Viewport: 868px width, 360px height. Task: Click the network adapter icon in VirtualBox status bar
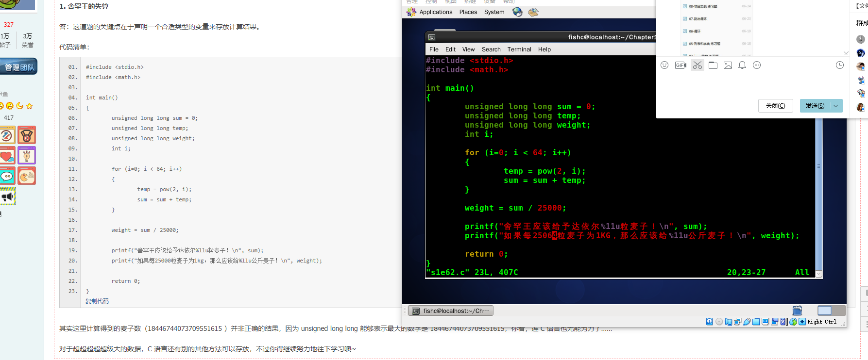click(x=737, y=322)
